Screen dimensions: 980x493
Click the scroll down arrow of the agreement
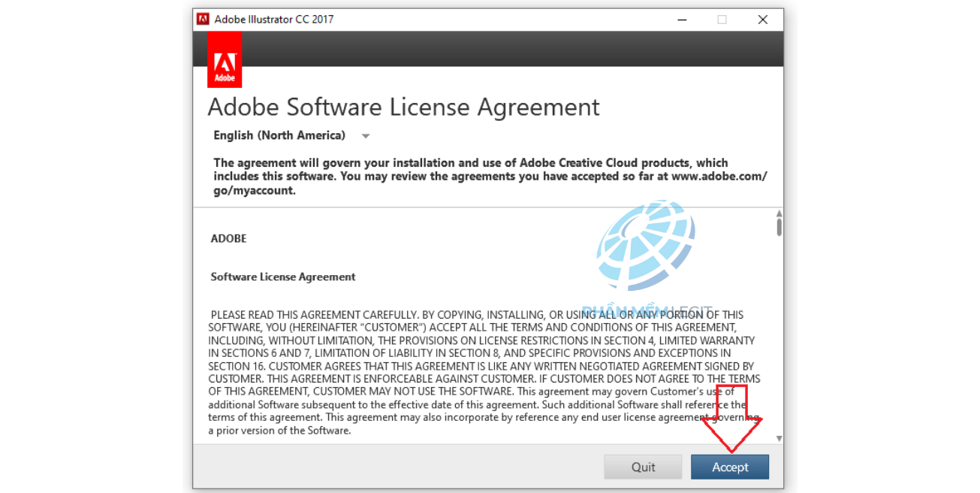(779, 438)
